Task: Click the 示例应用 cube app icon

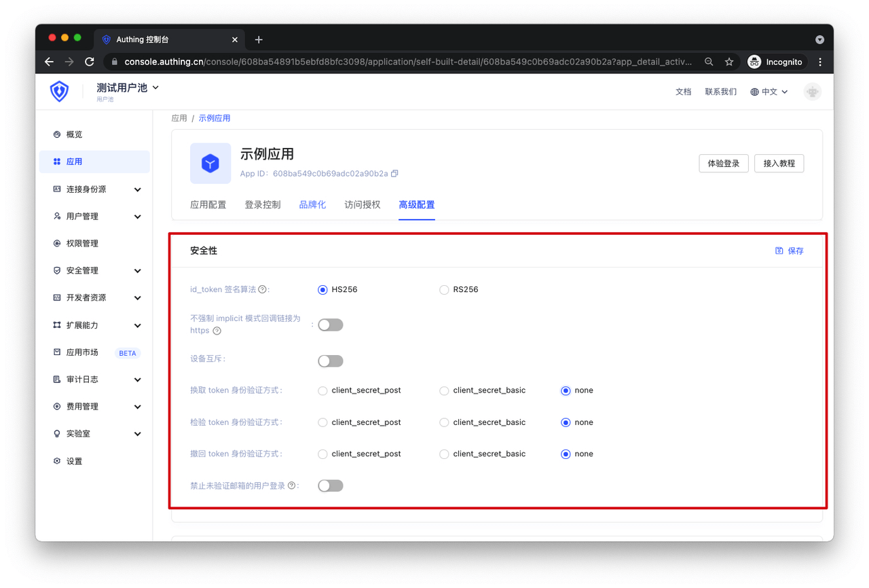Action: pyautogui.click(x=210, y=163)
